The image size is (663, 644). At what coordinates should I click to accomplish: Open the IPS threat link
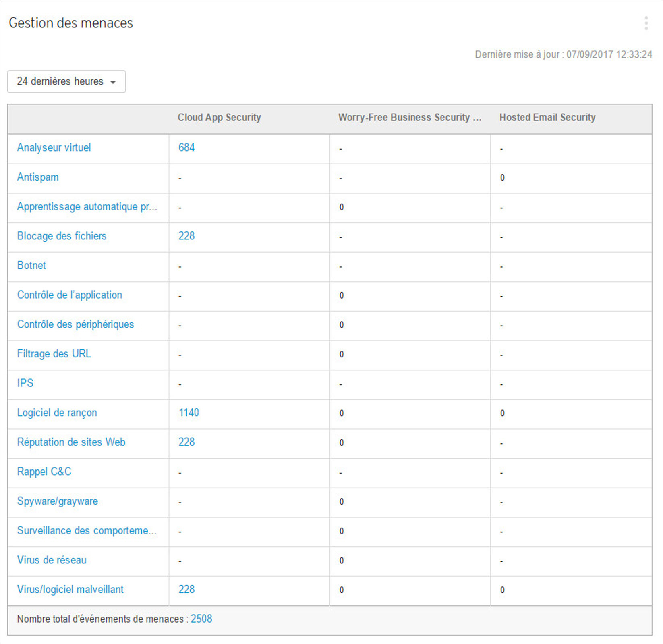25,383
